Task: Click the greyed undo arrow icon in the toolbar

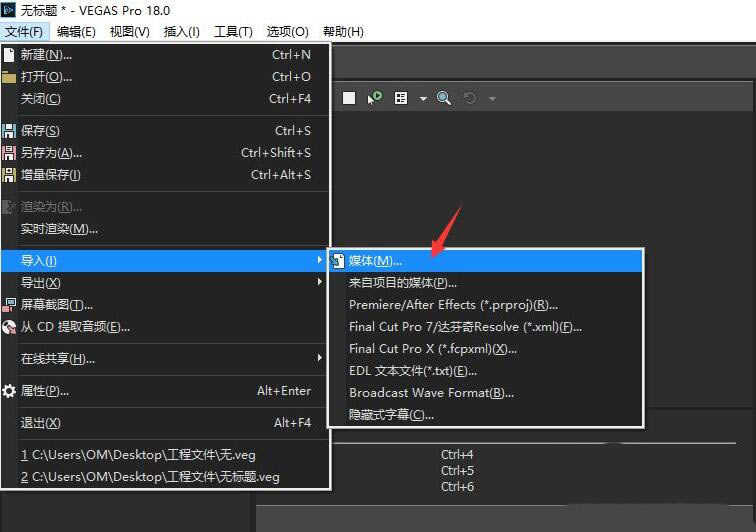Action: (470, 98)
